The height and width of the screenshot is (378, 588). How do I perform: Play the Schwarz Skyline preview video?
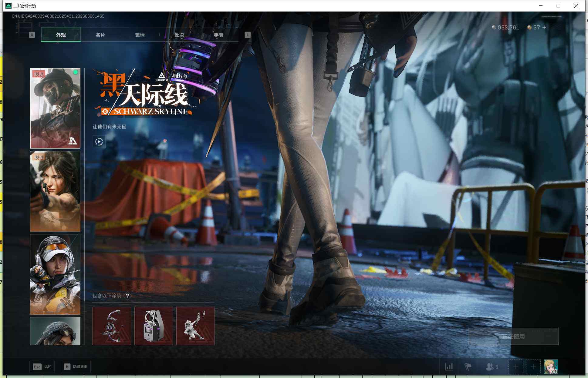coord(99,142)
